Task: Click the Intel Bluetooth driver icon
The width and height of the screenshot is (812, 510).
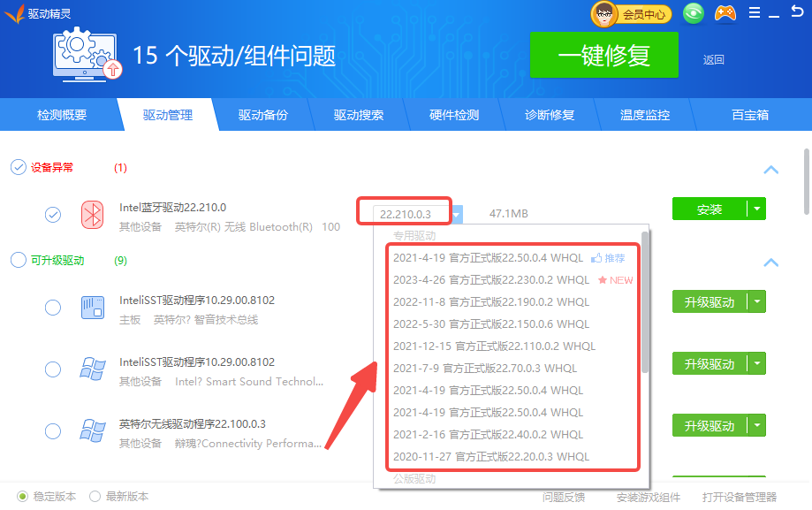Action: tap(93, 214)
